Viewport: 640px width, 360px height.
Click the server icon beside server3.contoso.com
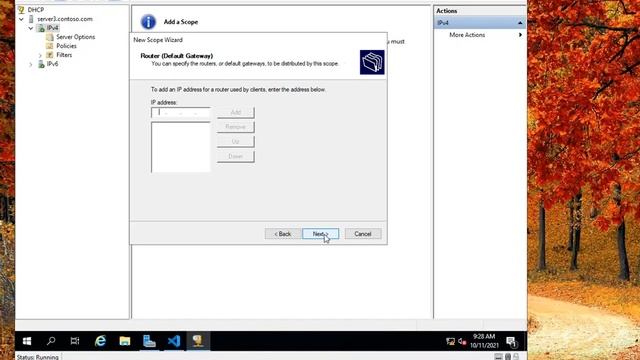31,19
